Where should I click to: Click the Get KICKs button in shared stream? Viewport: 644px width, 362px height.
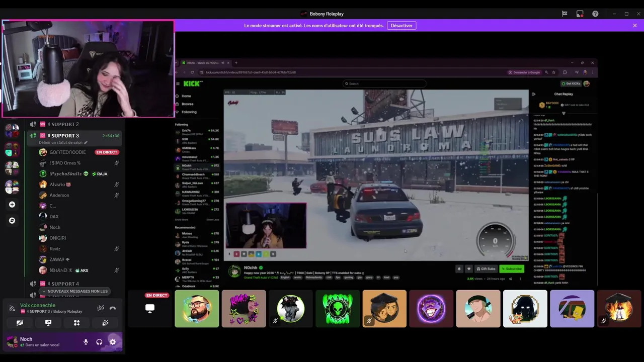571,83
